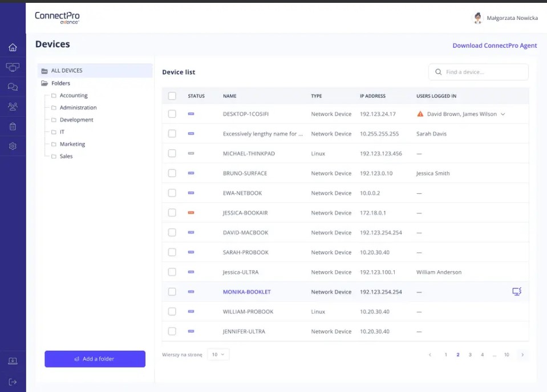This screenshot has width=547, height=392.
Task: Click the status indicator for EWA-NETBOOK
Action: click(191, 193)
